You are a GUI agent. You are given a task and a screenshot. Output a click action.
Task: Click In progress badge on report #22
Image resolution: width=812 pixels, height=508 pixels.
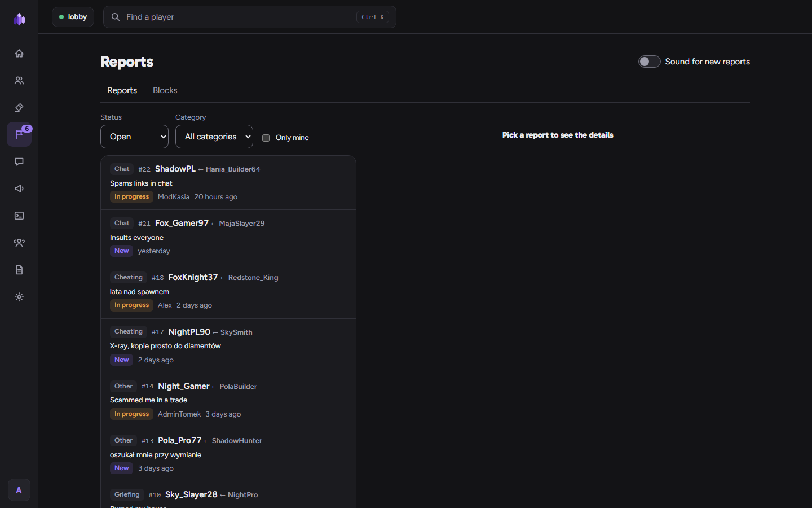[131, 197]
